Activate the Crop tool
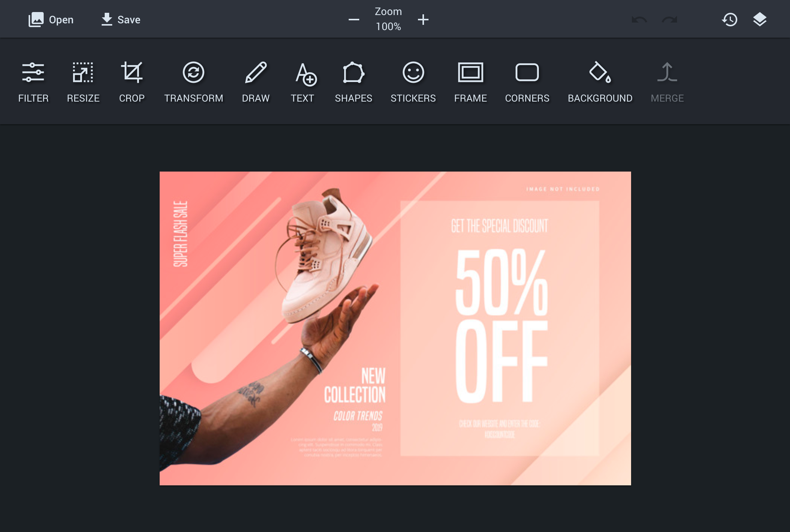The image size is (790, 532). (x=132, y=81)
